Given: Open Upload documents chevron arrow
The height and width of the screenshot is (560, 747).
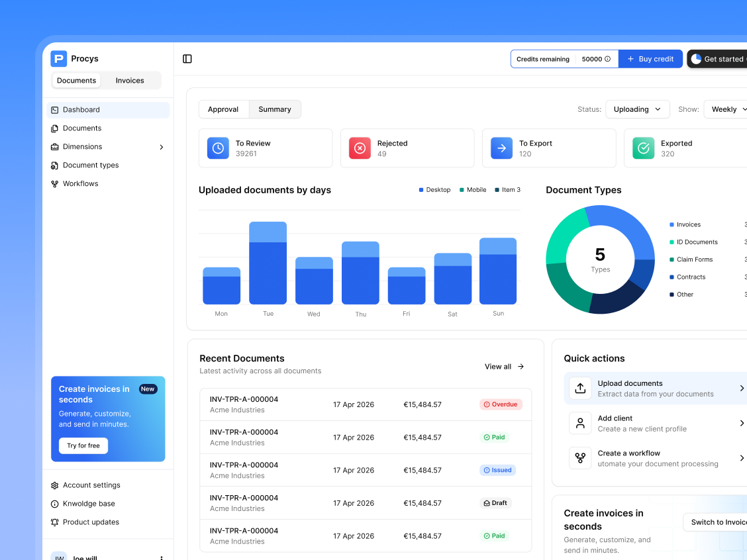Looking at the screenshot, I should tap(742, 388).
